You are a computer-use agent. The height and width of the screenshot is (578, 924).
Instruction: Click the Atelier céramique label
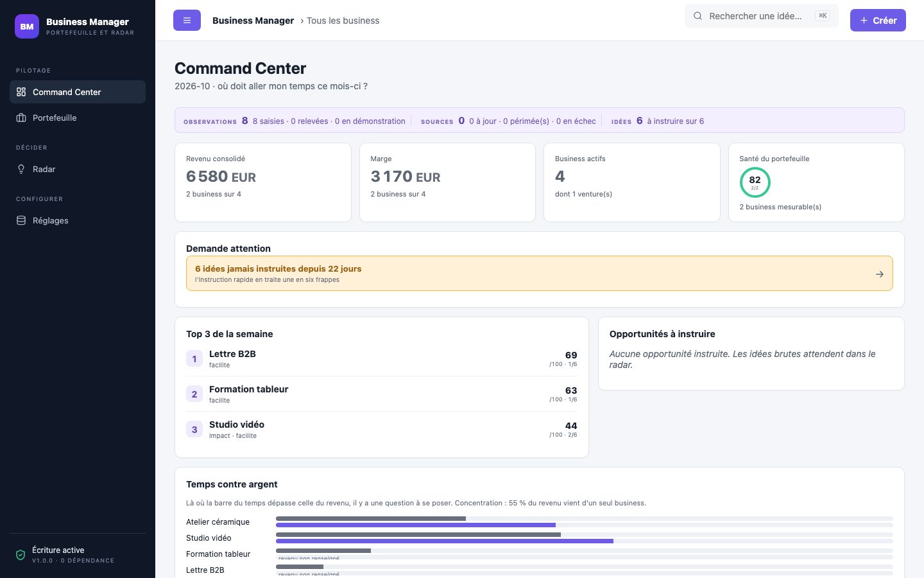(218, 522)
